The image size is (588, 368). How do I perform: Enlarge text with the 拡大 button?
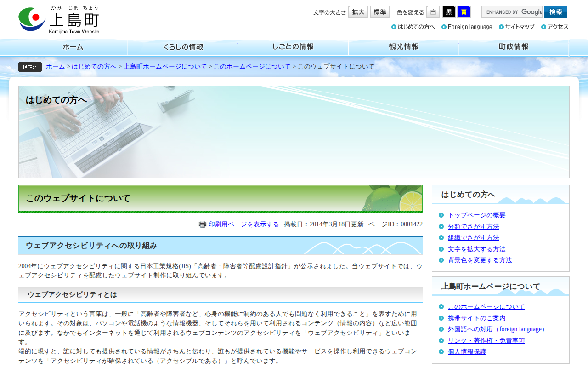358,12
